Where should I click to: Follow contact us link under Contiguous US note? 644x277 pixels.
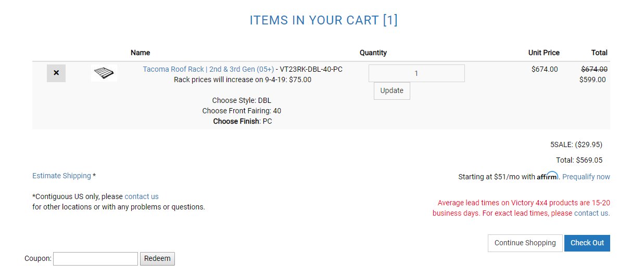[142, 196]
